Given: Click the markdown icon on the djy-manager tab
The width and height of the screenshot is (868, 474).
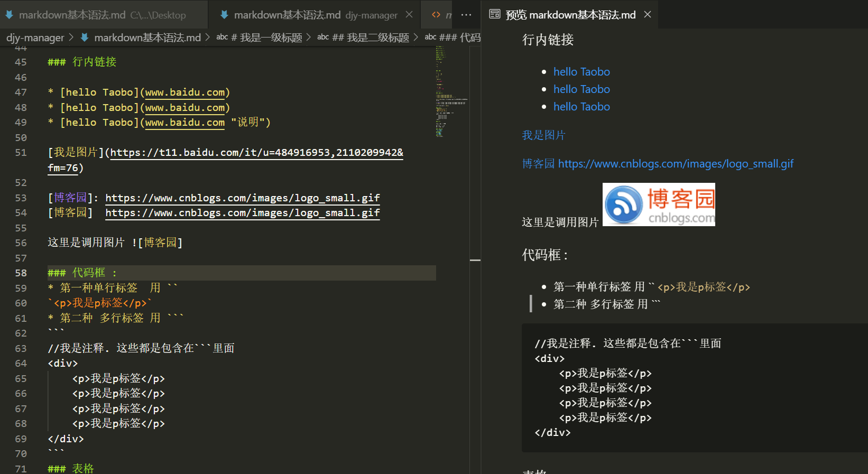Looking at the screenshot, I should pyautogui.click(x=224, y=15).
